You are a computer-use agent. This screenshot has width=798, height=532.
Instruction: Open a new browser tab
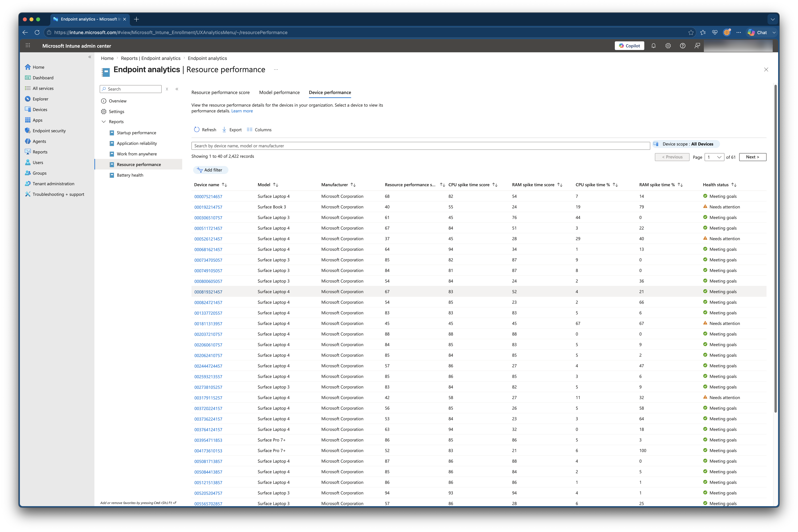pos(136,19)
